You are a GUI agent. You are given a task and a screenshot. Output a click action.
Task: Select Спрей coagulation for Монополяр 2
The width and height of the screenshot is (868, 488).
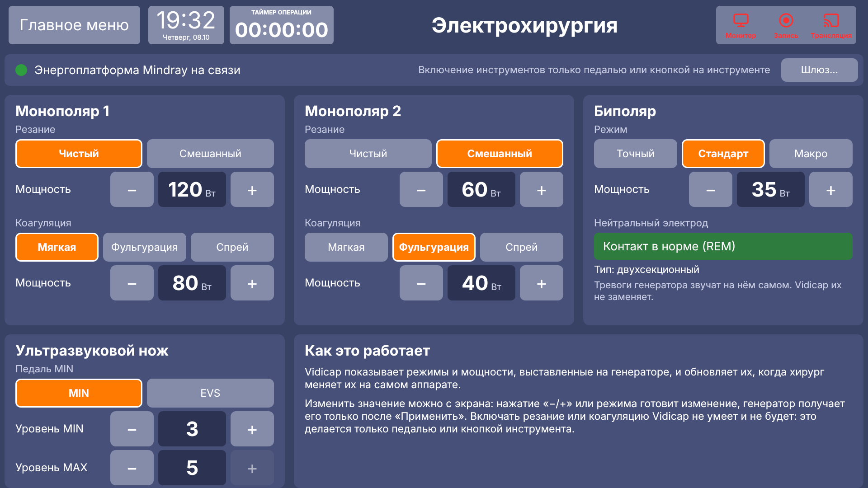[521, 247]
